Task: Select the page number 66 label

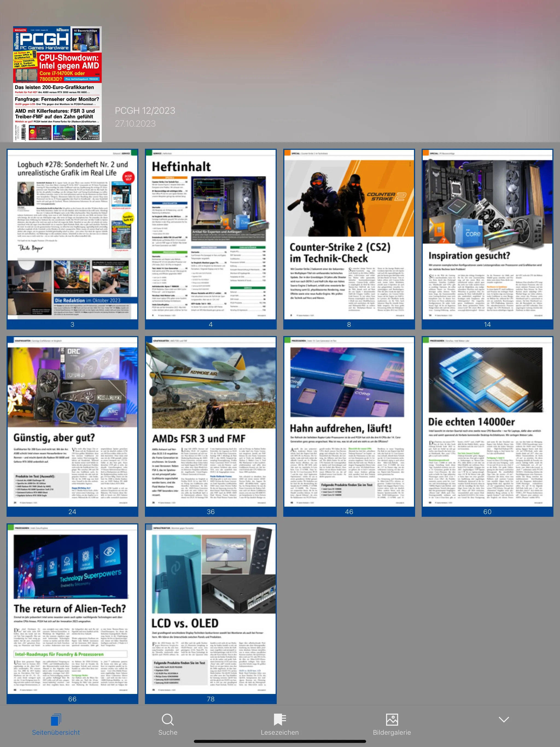Action: pyautogui.click(x=72, y=699)
